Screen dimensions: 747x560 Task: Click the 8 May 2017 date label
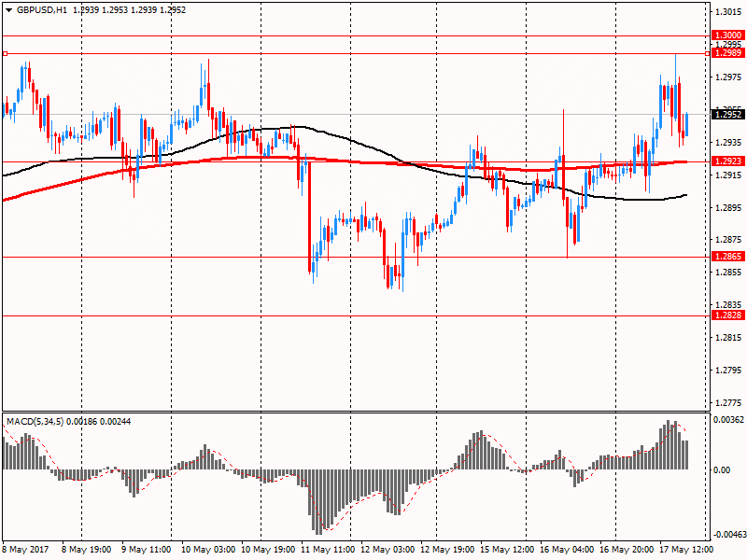point(26,550)
